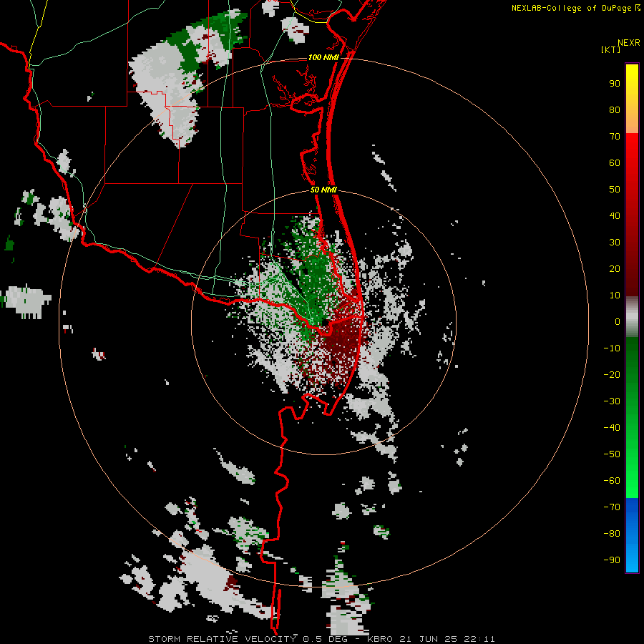Click the -80 knot scale label
This screenshot has height=644, width=644.
click(612, 534)
